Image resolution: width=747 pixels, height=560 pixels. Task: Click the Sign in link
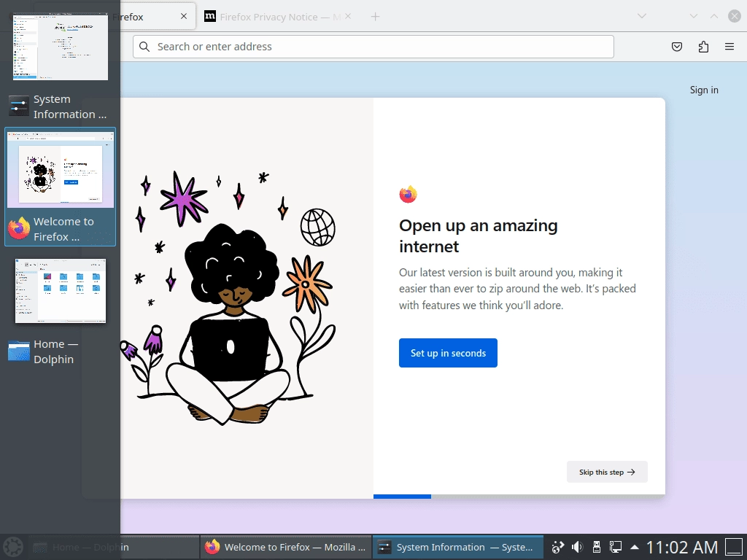[704, 90]
